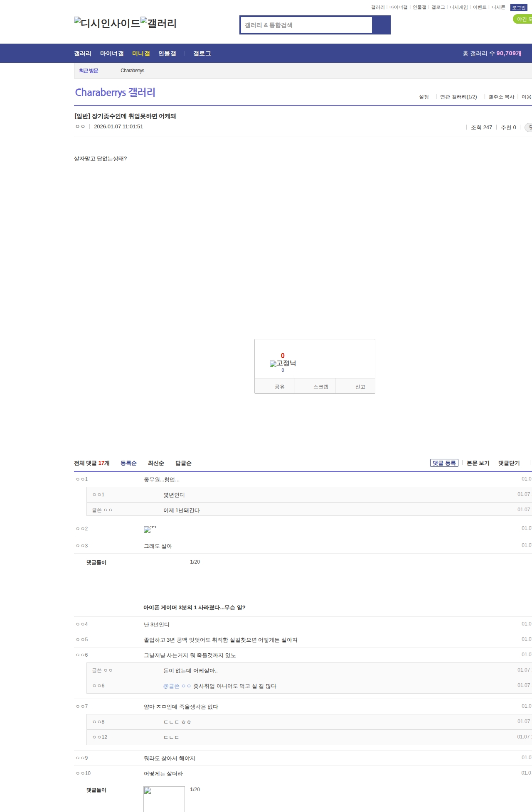
Task: Click the thumbnail image beside bottom 댓글돌이
Action: click(x=164, y=799)
